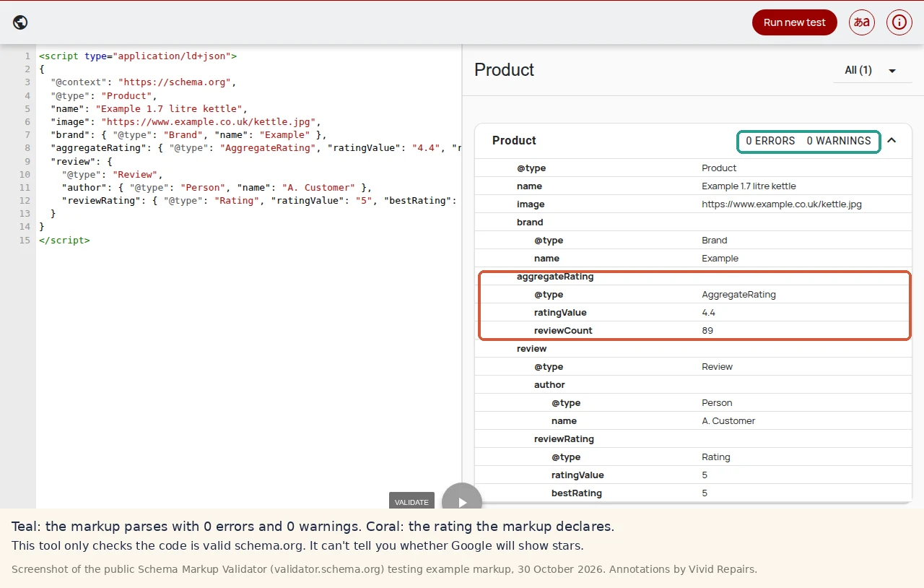The width and height of the screenshot is (924, 588).
Task: Click the Rating type value in results
Action: tap(716, 457)
